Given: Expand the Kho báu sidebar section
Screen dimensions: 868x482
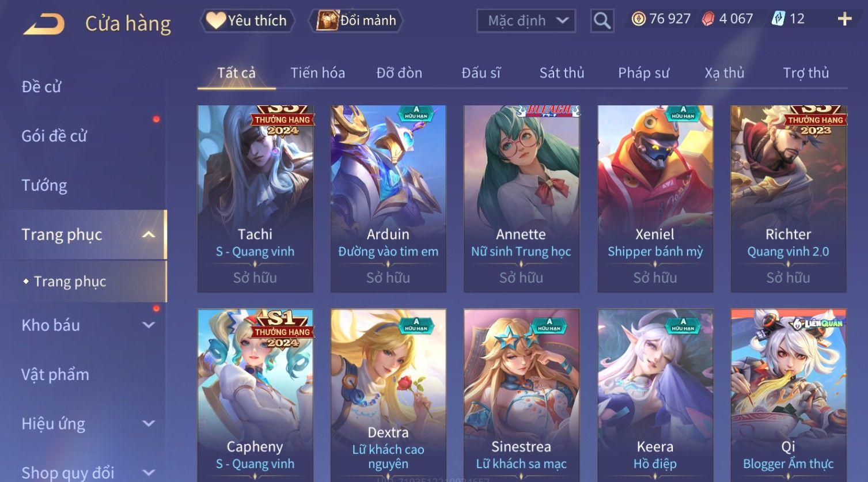Looking at the screenshot, I should pos(149,325).
